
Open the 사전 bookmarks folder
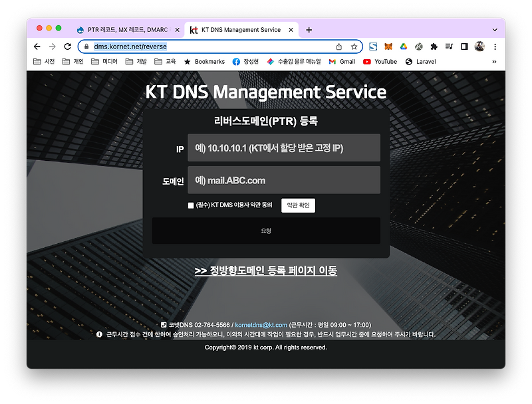[x=44, y=61]
